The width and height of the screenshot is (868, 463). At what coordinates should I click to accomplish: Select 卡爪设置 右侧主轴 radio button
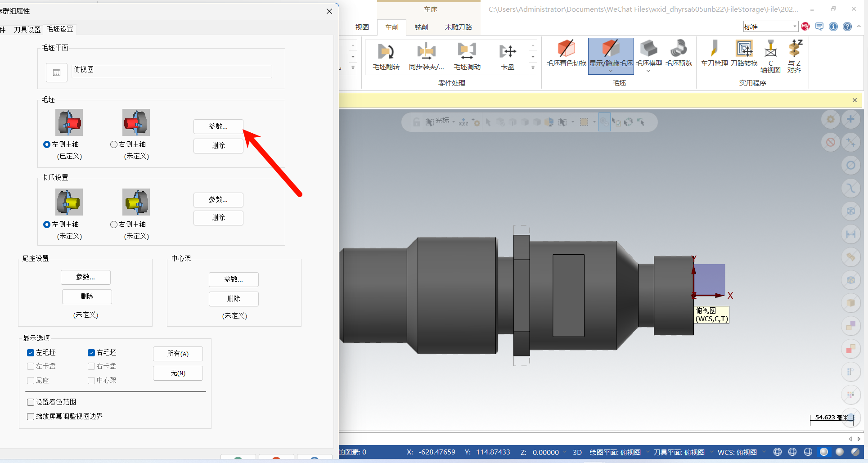[114, 225]
